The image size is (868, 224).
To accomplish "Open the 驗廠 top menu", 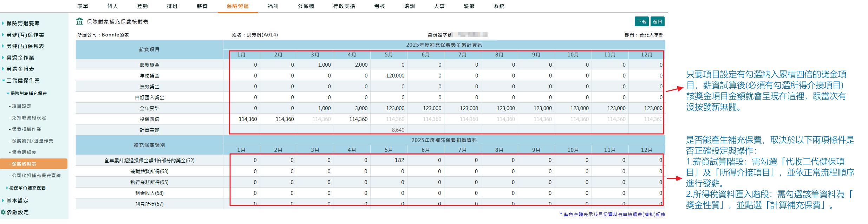I will point(469,6).
